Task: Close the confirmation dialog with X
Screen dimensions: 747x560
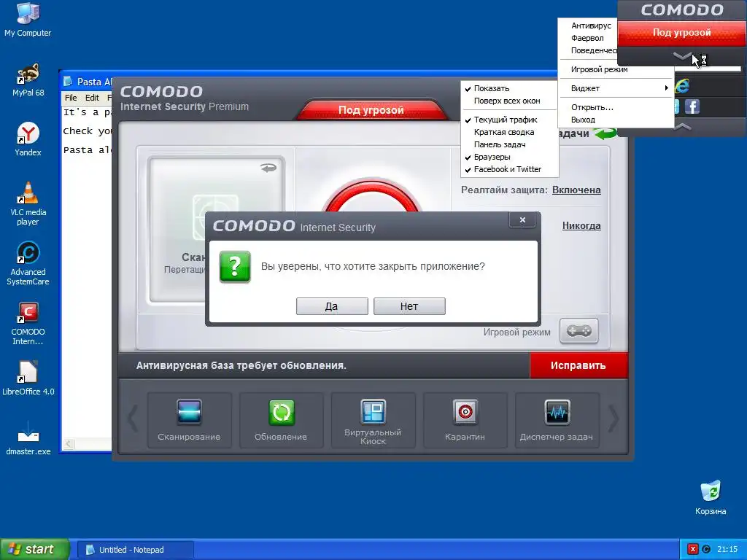Action: click(522, 219)
